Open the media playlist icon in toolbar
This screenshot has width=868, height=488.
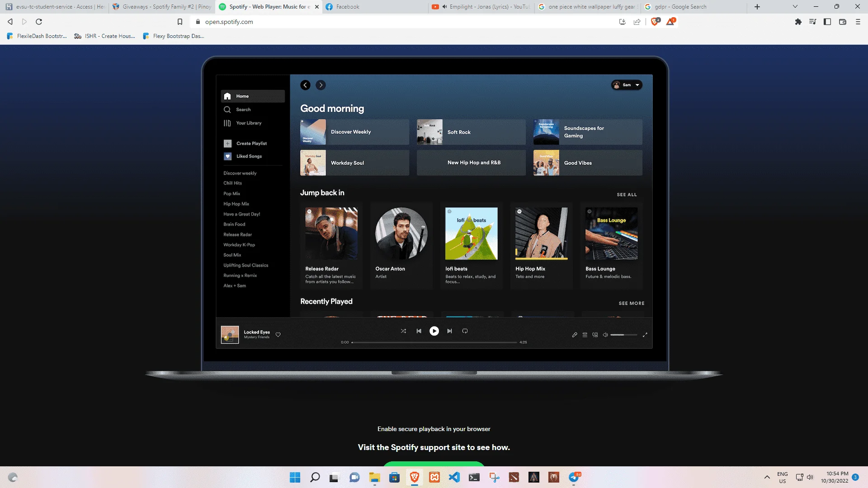(813, 22)
